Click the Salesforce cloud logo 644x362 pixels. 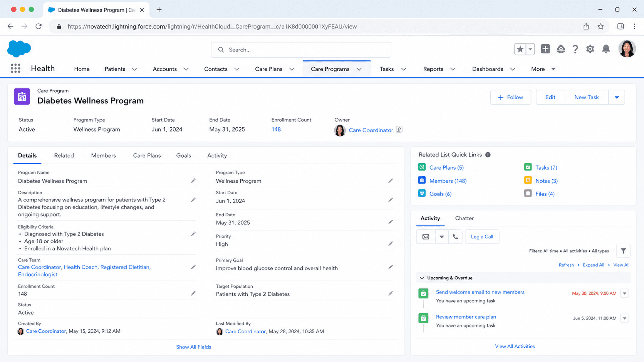click(19, 49)
